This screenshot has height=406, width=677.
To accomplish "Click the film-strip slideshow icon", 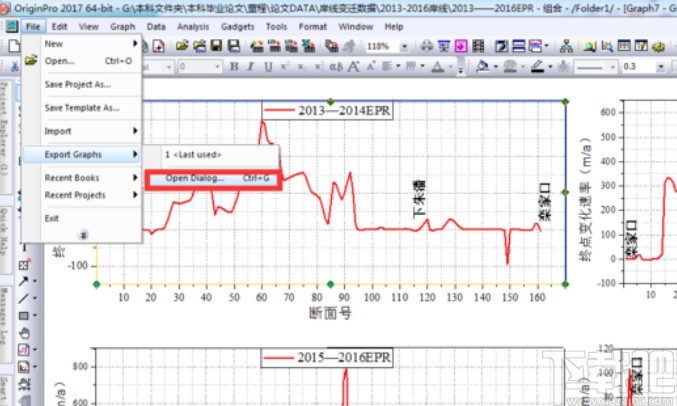I will (x=478, y=45).
